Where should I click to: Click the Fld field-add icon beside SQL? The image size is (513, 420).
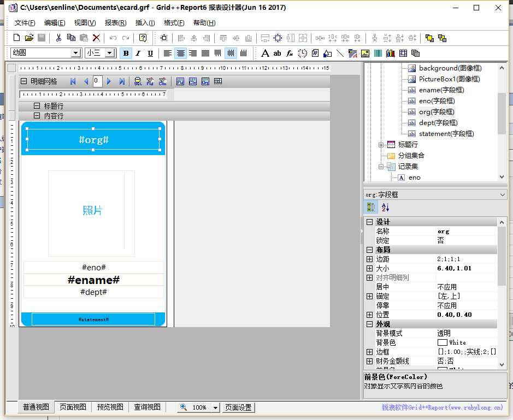point(150,81)
